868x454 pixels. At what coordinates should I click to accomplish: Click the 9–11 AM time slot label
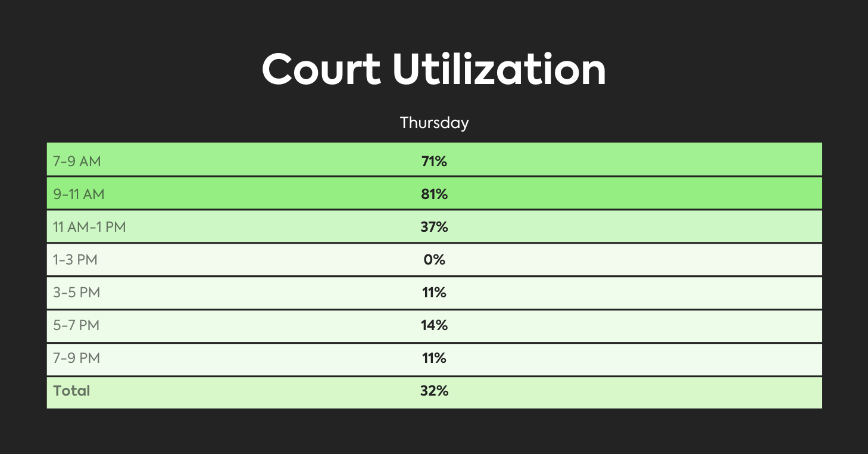click(x=79, y=194)
